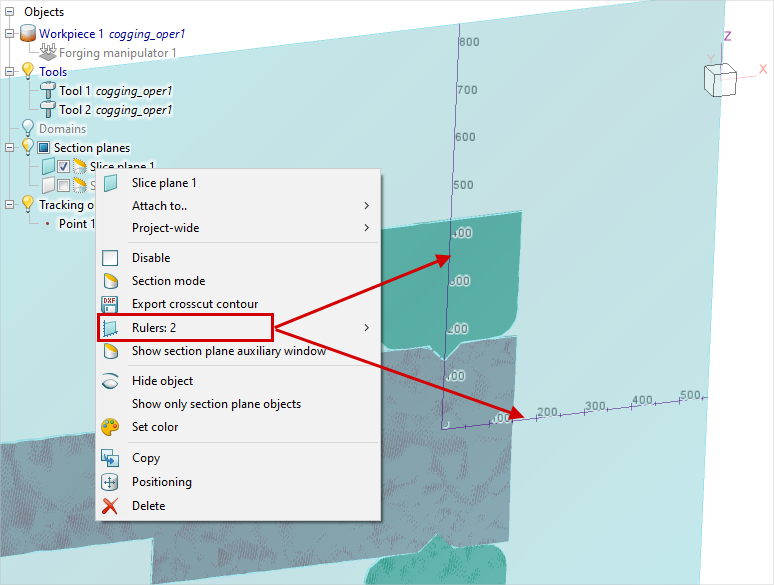Click the Section mode icon in menu
Screen dimensions: 774x585
(111, 281)
